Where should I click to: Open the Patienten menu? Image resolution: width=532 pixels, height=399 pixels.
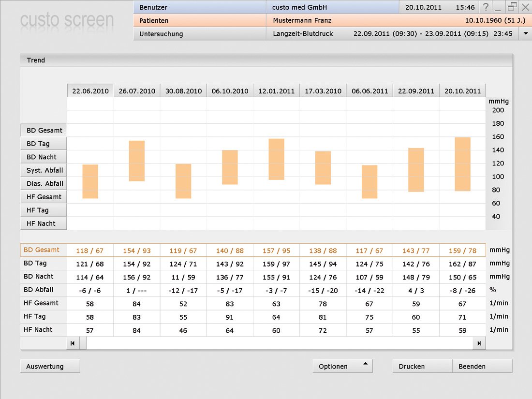(199, 21)
